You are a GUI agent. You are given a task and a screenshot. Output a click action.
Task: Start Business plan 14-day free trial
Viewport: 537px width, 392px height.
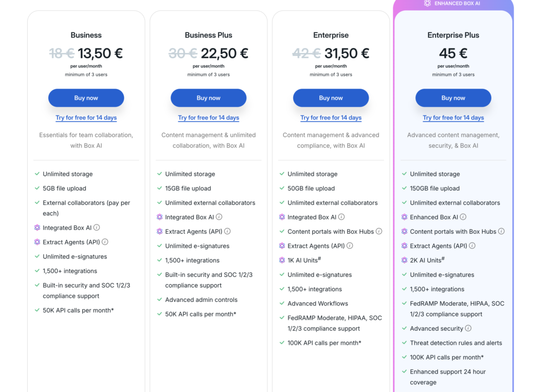(86, 118)
